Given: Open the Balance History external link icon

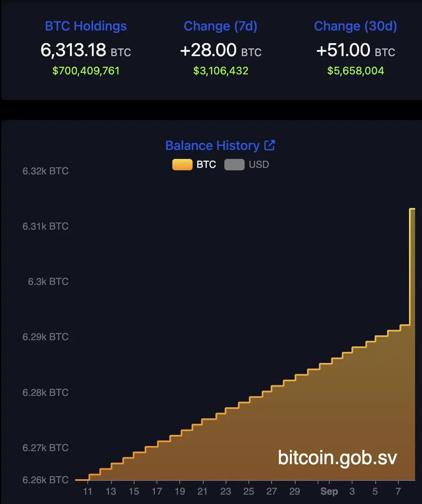Looking at the screenshot, I should point(269,145).
